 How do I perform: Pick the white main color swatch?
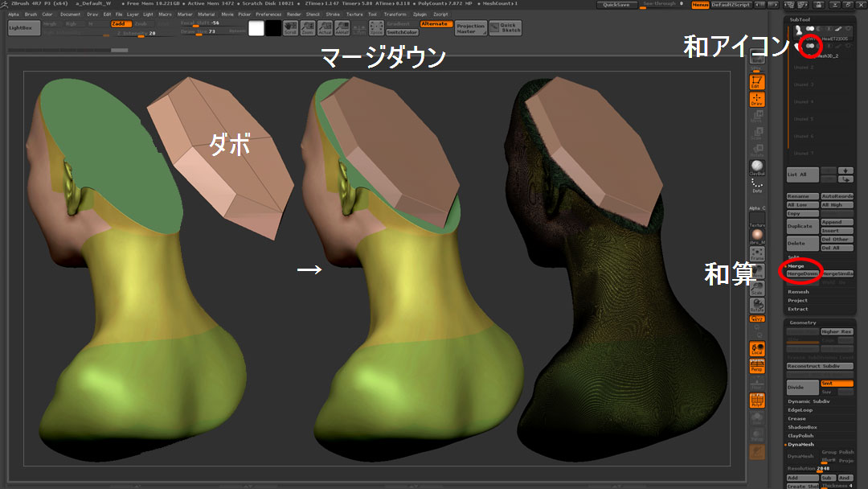pyautogui.click(x=256, y=28)
